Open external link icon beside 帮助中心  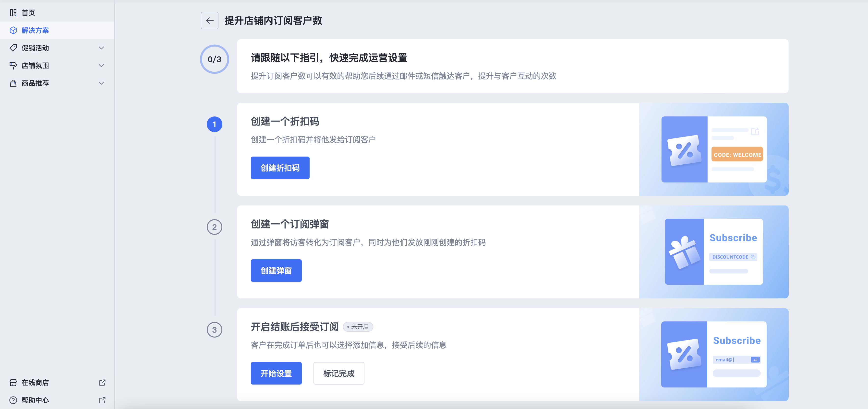(x=102, y=400)
